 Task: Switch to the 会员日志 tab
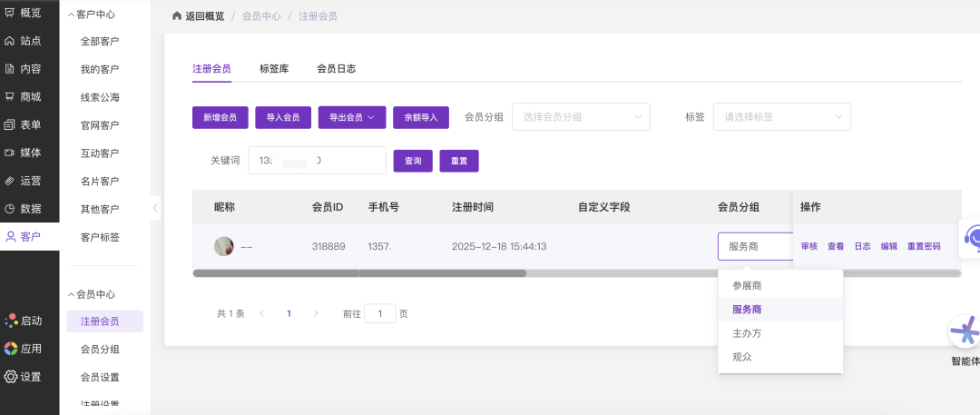click(x=336, y=68)
